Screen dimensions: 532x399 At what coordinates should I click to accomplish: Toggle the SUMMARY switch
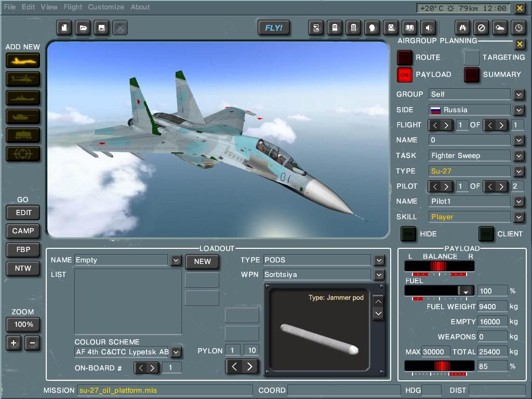click(472, 75)
